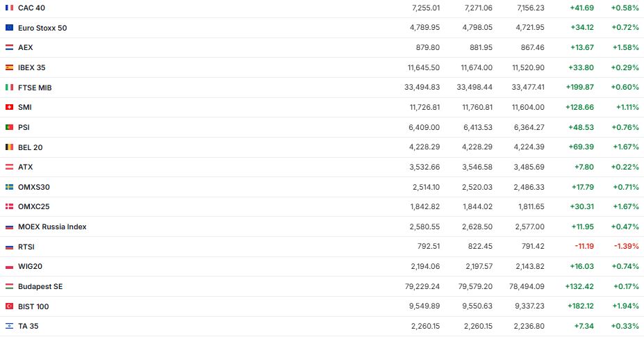Open the Budapest SE index link
This screenshot has height=337, width=644.
pos(40,286)
